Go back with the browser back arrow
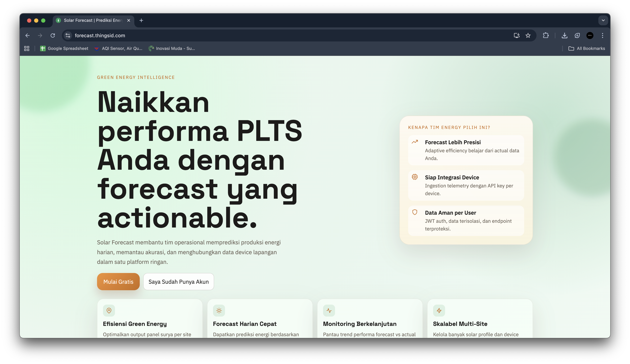This screenshot has width=630, height=364. click(x=27, y=35)
